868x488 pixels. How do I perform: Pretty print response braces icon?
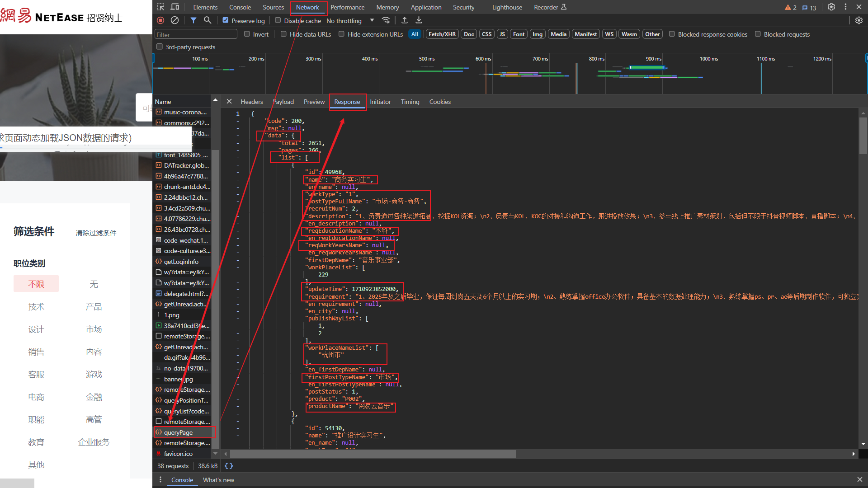pos(229,466)
